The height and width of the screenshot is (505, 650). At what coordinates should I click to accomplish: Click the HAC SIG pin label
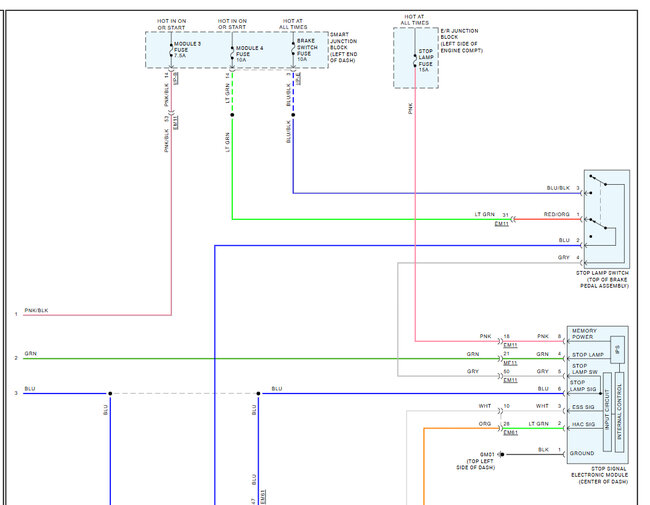583,424
